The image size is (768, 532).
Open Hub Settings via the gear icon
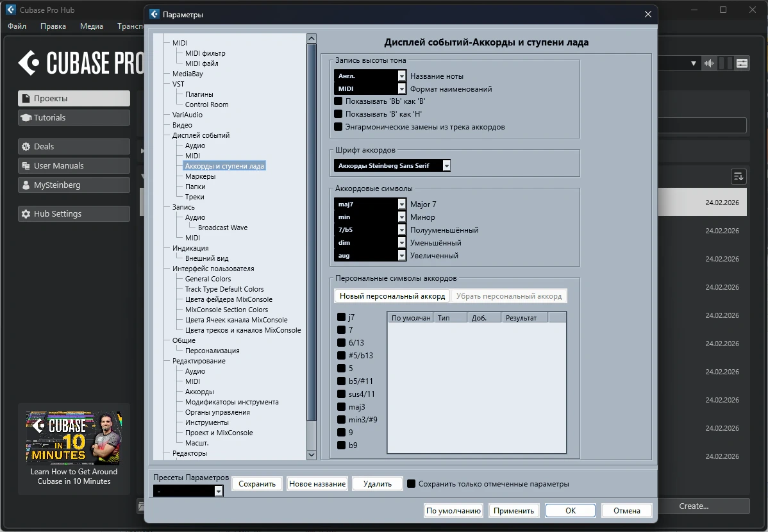point(26,214)
